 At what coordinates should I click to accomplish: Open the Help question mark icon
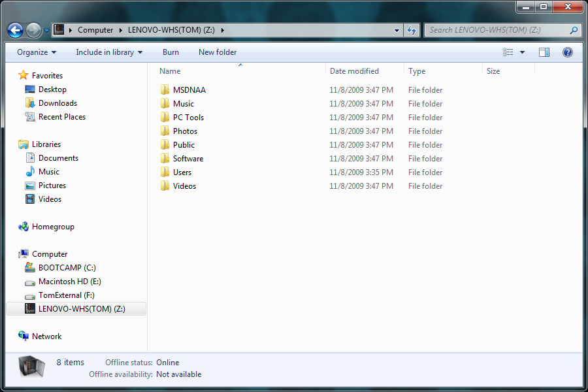[567, 52]
